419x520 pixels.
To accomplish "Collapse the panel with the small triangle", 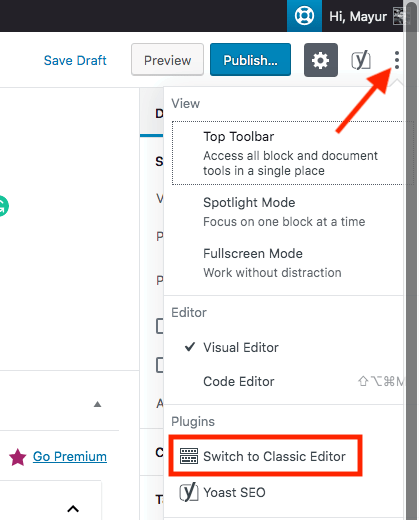I will point(97,404).
